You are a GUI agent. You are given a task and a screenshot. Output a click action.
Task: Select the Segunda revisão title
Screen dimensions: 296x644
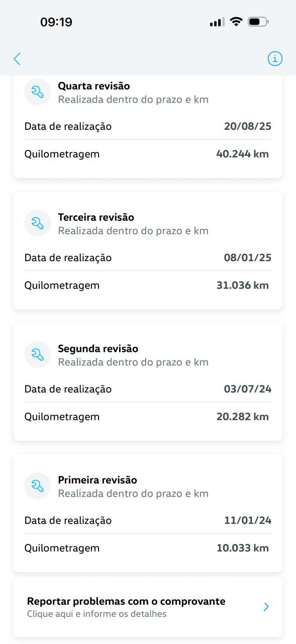pyautogui.click(x=98, y=349)
